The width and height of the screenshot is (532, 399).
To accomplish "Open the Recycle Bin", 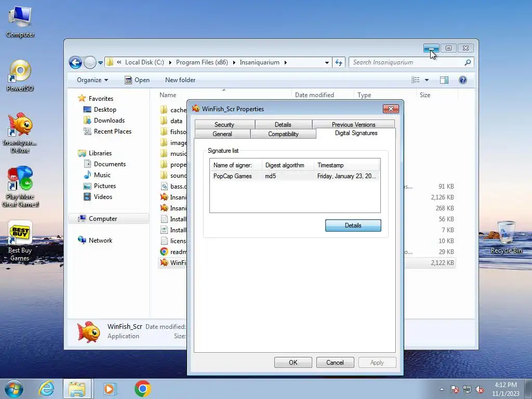I will pyautogui.click(x=506, y=237).
